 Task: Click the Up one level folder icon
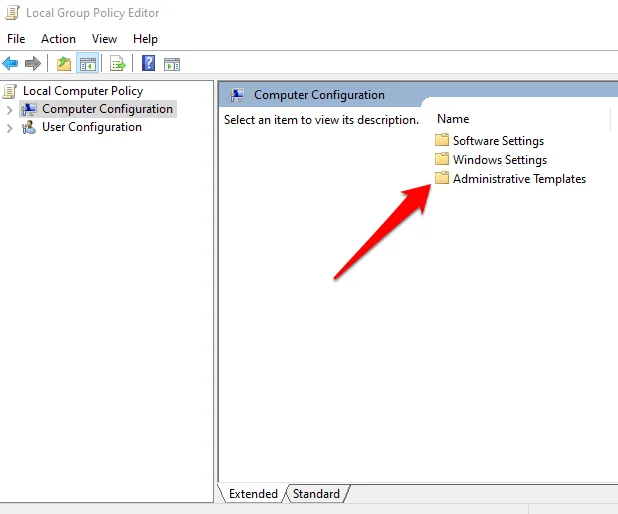click(63, 63)
